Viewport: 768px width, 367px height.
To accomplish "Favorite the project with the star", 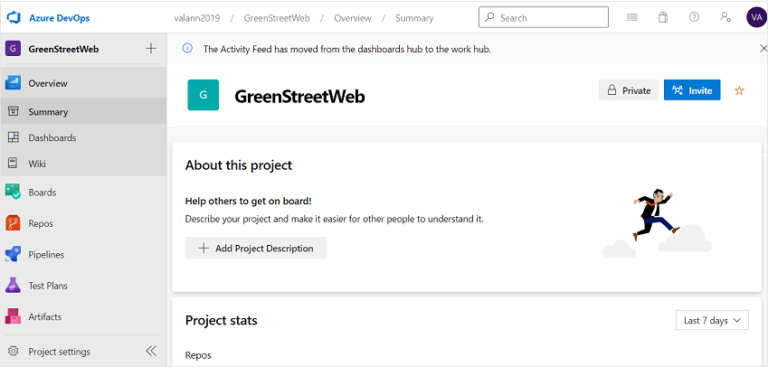I will [x=739, y=91].
